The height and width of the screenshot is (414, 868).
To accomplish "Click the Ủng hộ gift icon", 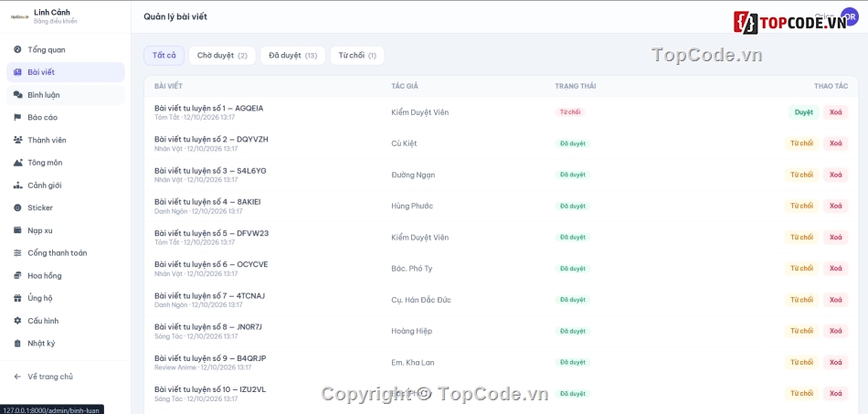I will tap(17, 298).
